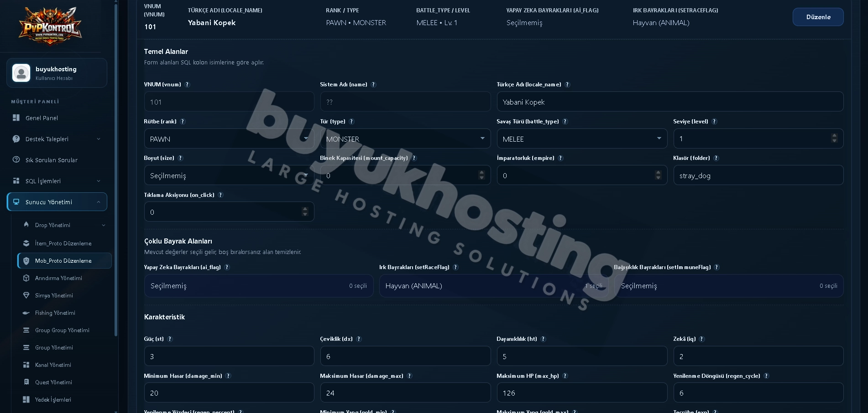
Task: Open the Rütbe (rank) PAWN dropdown
Action: (229, 138)
